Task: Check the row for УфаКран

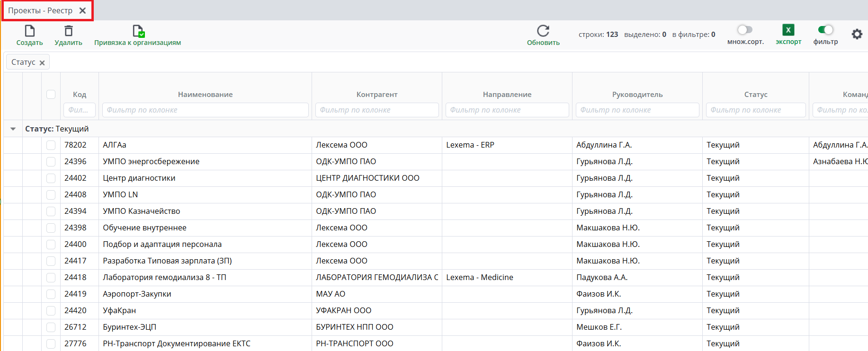Action: [x=51, y=310]
